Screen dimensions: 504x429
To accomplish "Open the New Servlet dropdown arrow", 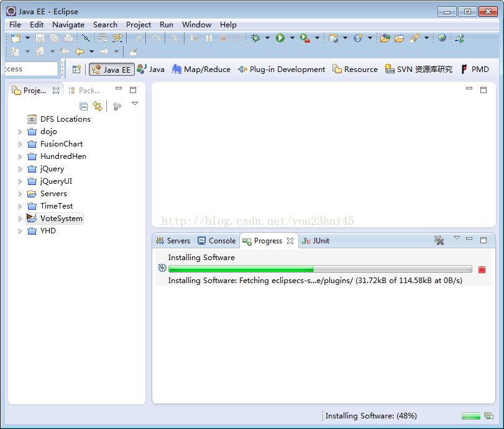I will tap(370, 38).
